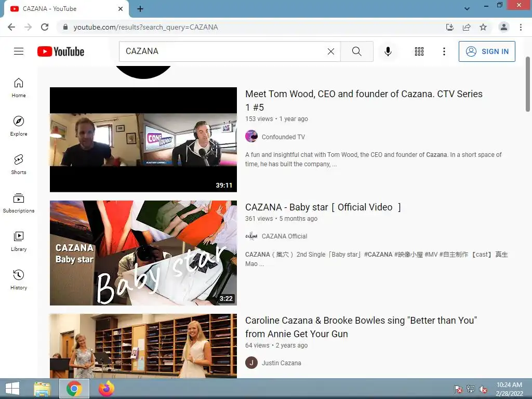Open 'CAZANA - Baby star' video title
532x399 pixels.
pos(323,207)
